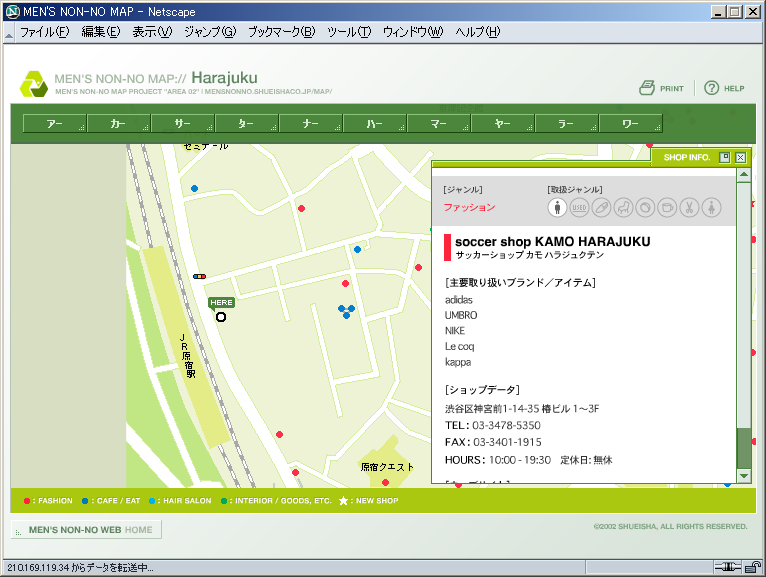Open the ナ- kana index dropdown
The width and height of the screenshot is (766, 577).
click(x=311, y=124)
